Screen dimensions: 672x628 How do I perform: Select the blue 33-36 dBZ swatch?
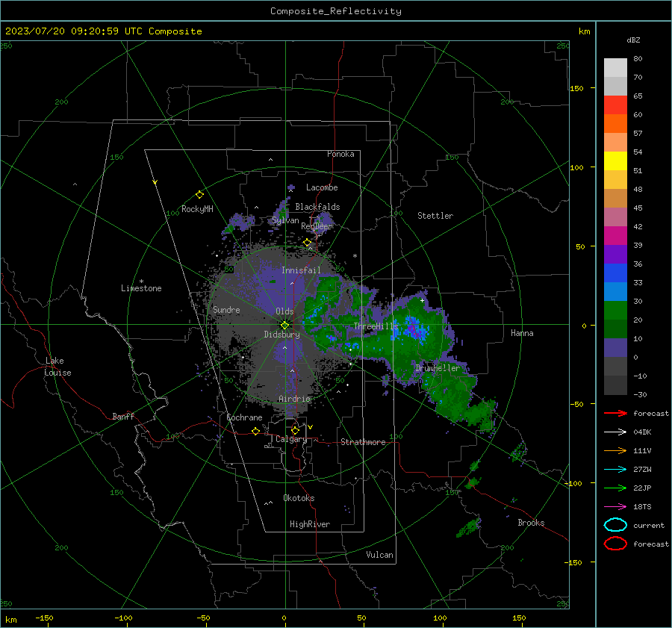click(615, 273)
